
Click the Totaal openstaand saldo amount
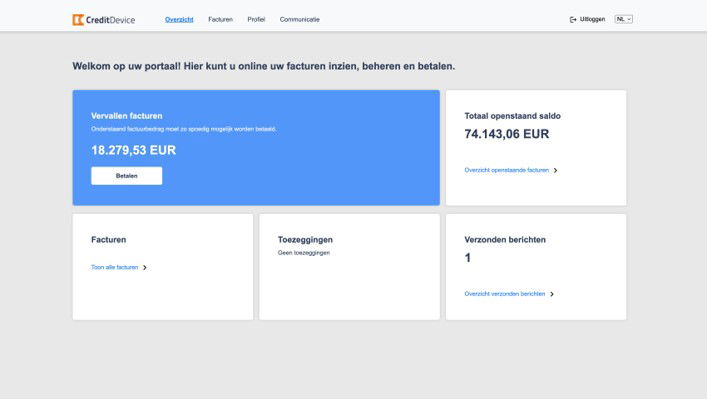click(x=507, y=134)
